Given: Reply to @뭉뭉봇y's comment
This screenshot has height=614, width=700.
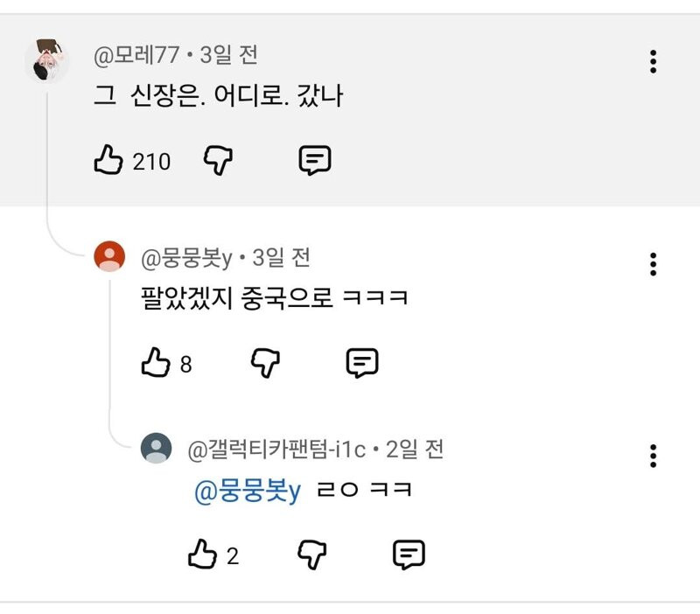Looking at the screenshot, I should click(361, 362).
